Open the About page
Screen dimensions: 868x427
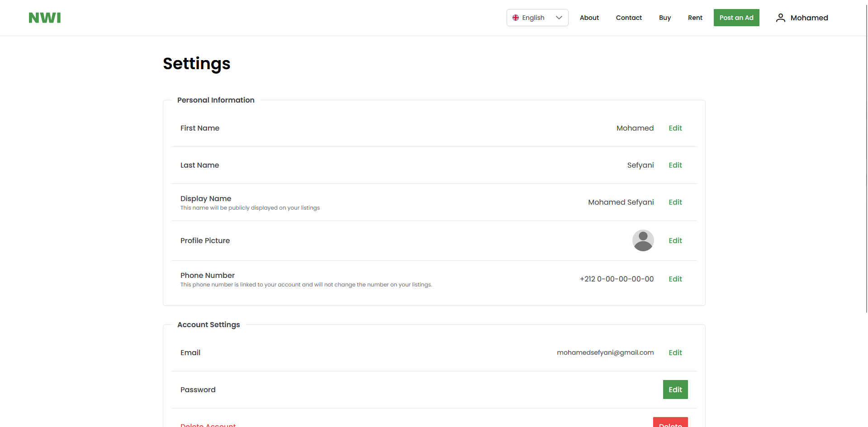[589, 18]
